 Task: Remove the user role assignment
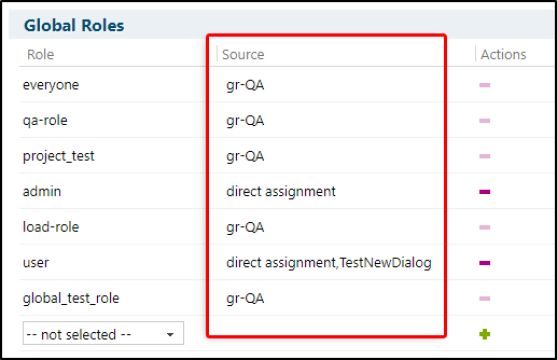pyautogui.click(x=485, y=263)
